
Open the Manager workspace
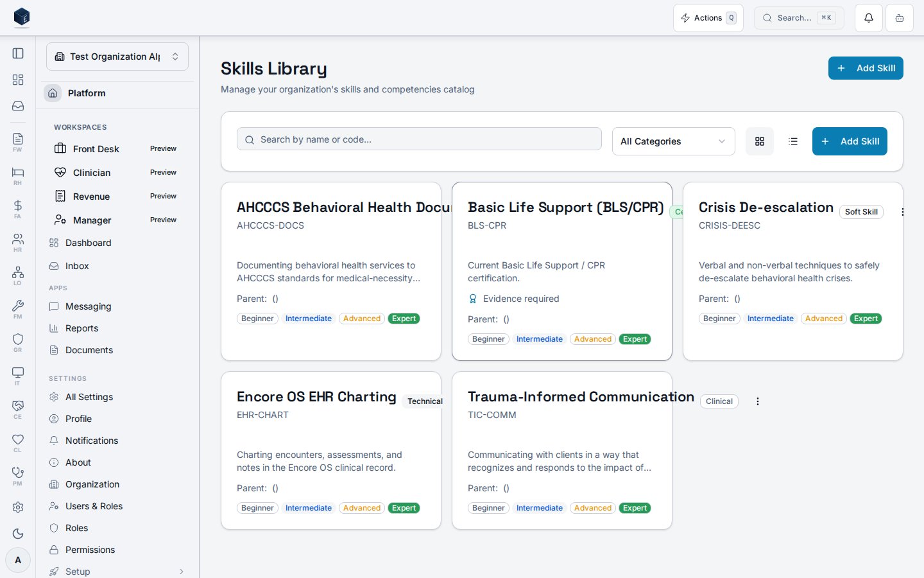click(117, 220)
